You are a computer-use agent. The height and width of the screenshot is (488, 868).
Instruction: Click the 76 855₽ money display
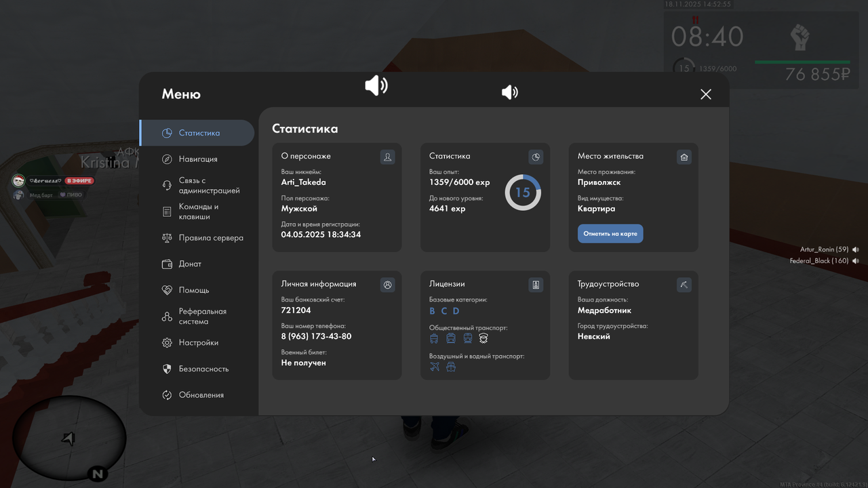(x=818, y=75)
